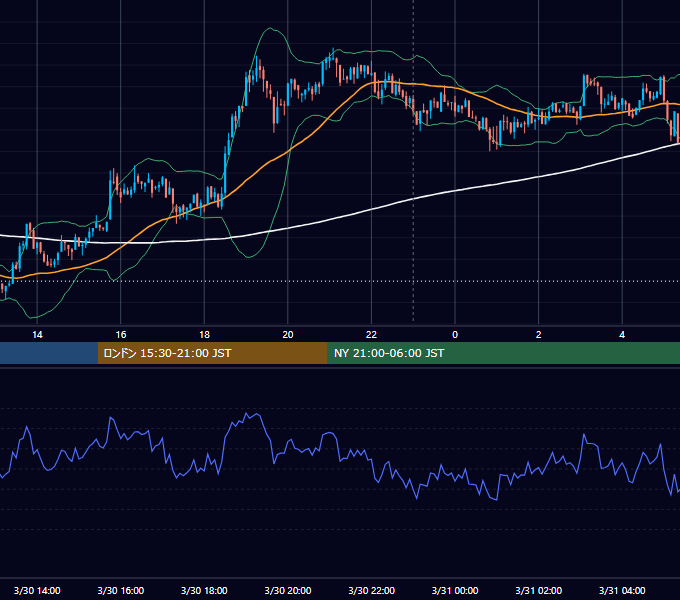Select the NY 21:00-06:00 JST session bar
The width and height of the screenshot is (680, 600).
[503, 353]
